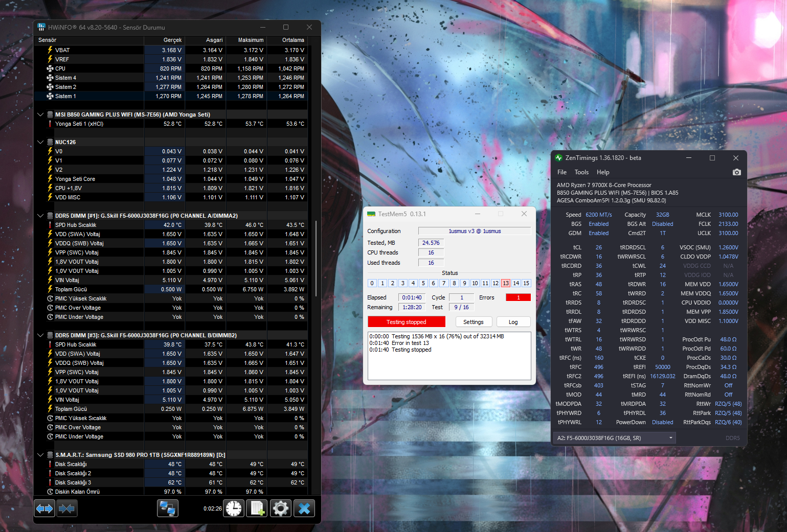Click the 'Error in test 13' log line
The width and height of the screenshot is (787, 532).
(x=399, y=343)
